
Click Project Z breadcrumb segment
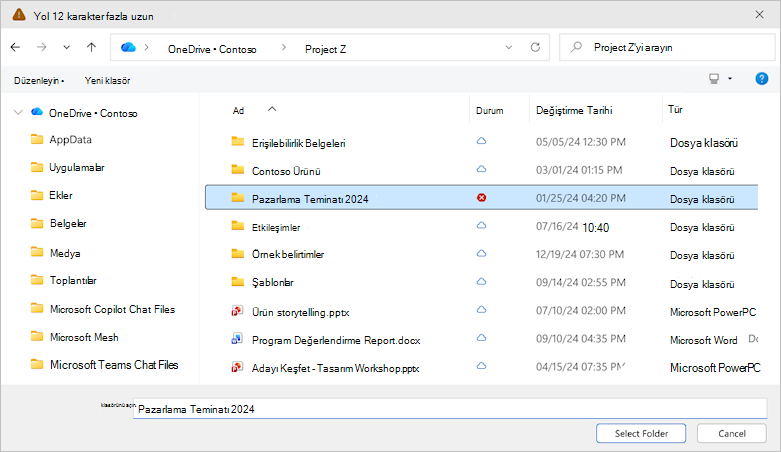[325, 49]
